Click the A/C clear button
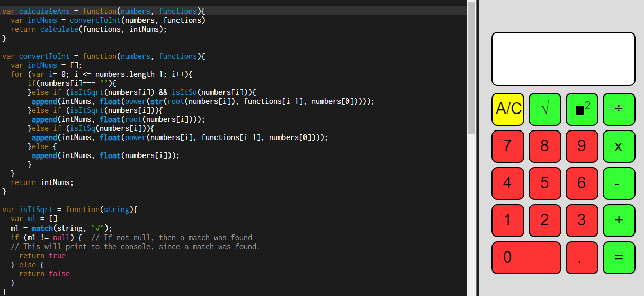This screenshot has width=644, height=296. pos(508,109)
